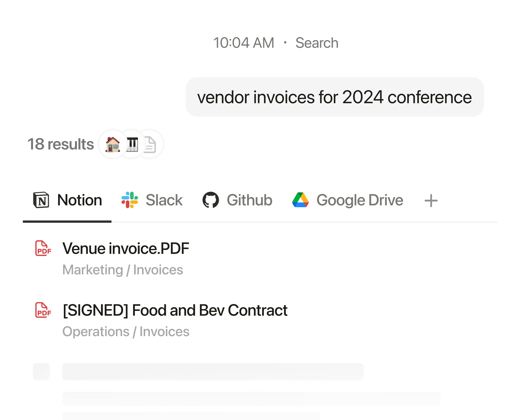Click the vendor invoices search query bubble

click(335, 97)
